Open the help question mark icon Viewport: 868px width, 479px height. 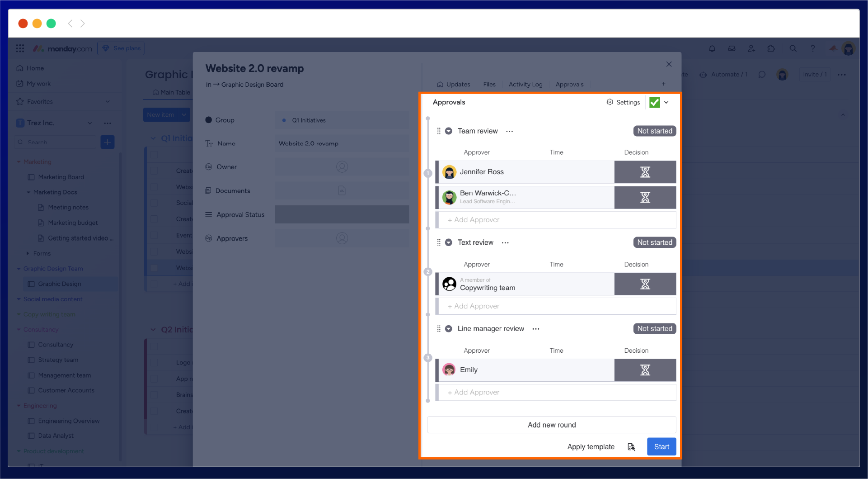point(813,48)
